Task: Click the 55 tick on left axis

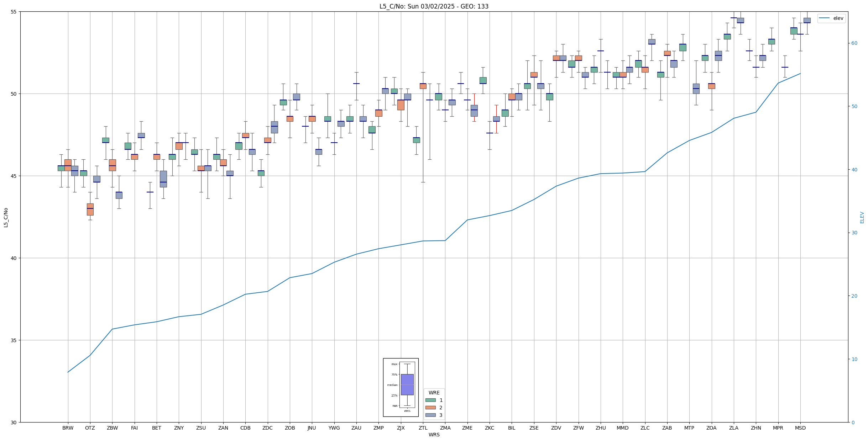Action: pyautogui.click(x=14, y=12)
